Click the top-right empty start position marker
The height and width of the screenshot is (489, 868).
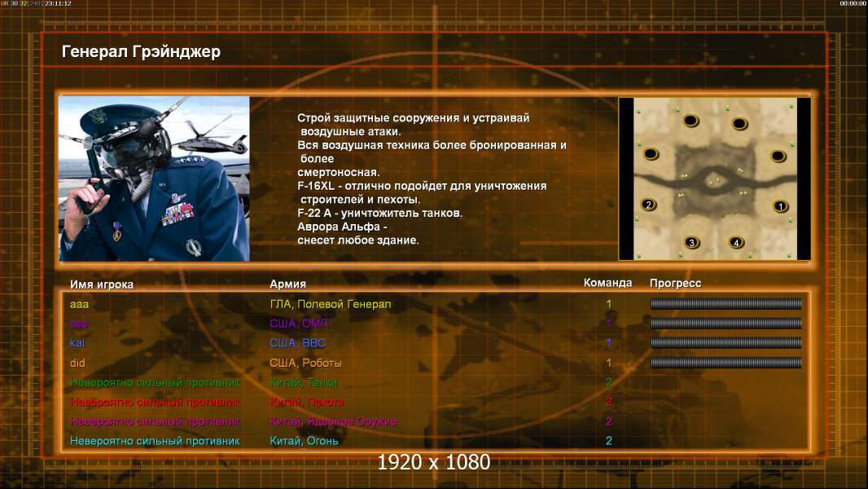coord(739,124)
